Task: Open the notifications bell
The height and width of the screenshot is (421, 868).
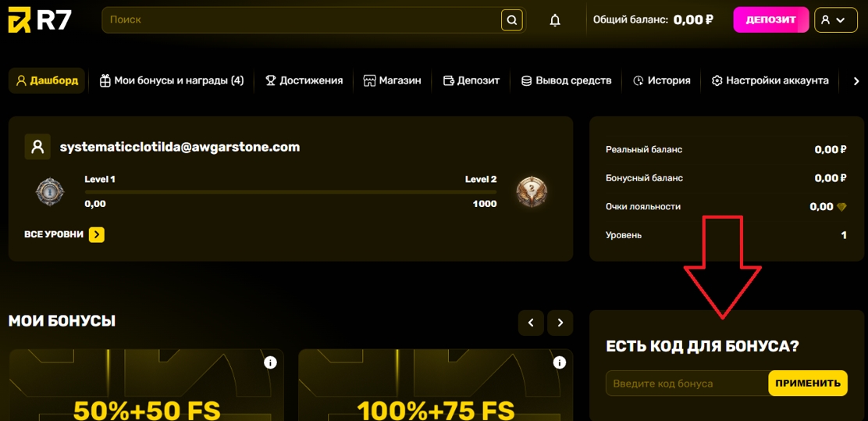Action: 555,20
